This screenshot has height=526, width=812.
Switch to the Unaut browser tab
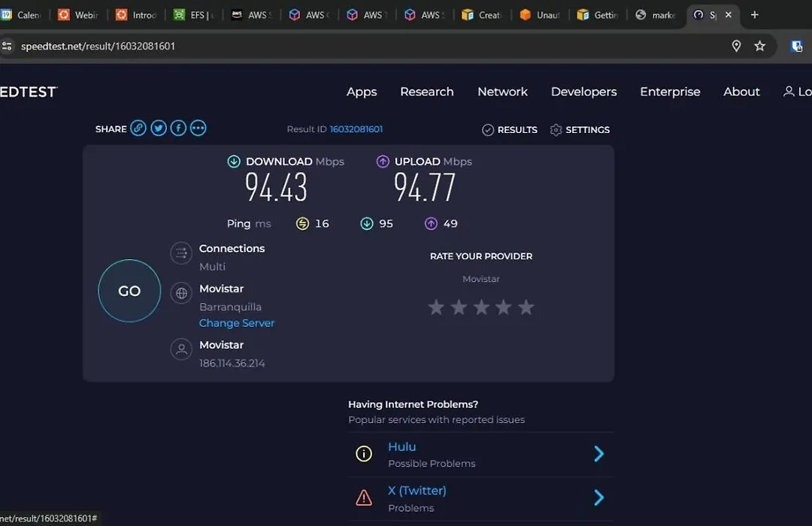pos(541,15)
